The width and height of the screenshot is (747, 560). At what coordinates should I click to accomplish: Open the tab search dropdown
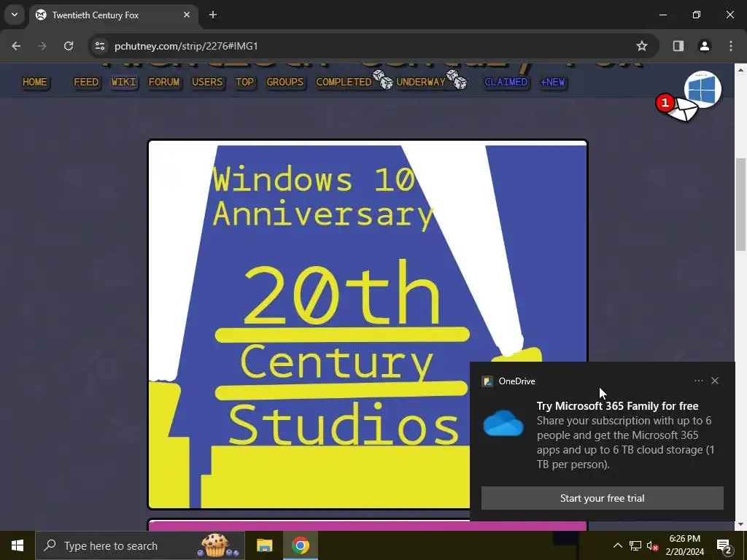(15, 15)
